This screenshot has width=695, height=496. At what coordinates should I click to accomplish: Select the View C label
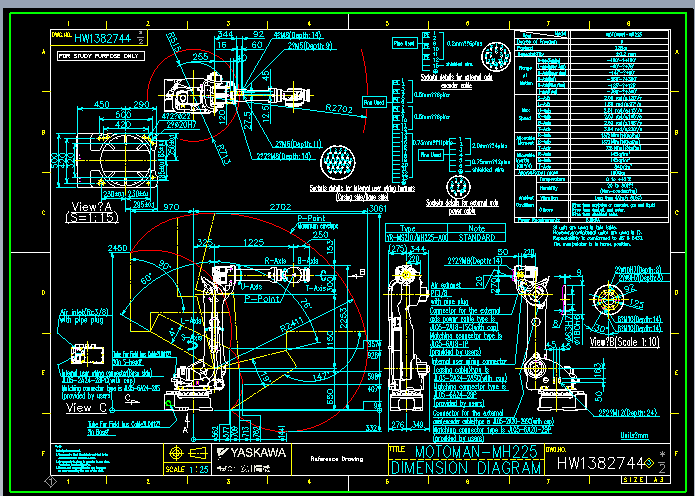86,407
